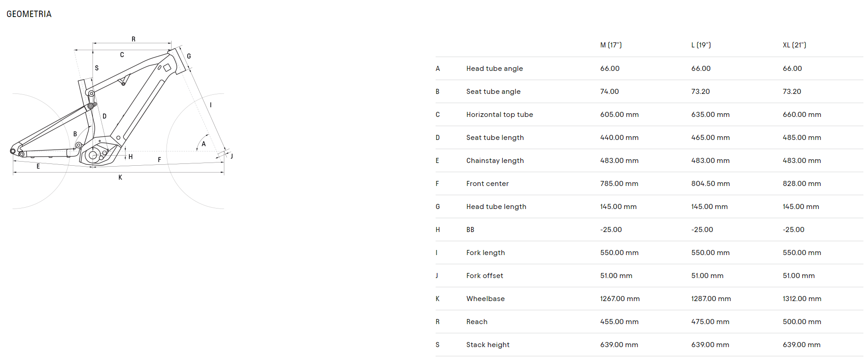The image size is (868, 360).
Task: Click the Seat tube angle row label
Action: 494,92
